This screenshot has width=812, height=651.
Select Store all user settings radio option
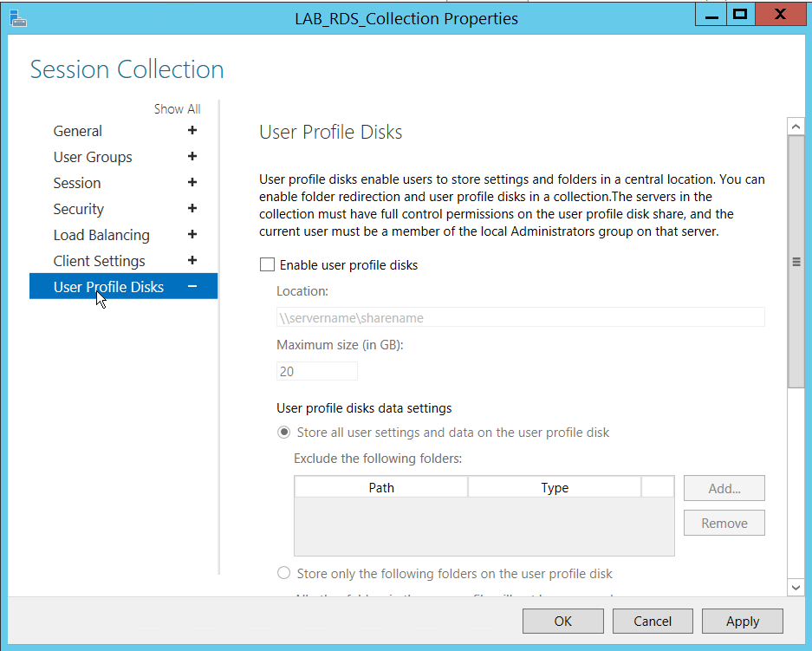[x=283, y=433]
